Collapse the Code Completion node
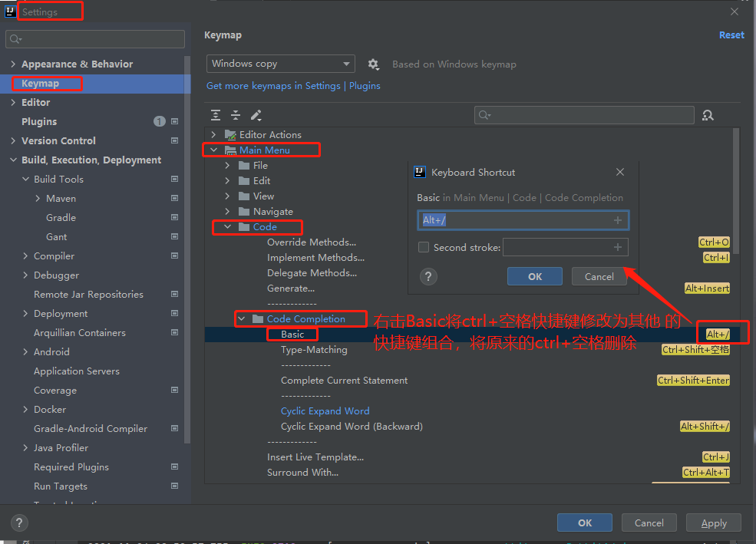 pos(242,319)
